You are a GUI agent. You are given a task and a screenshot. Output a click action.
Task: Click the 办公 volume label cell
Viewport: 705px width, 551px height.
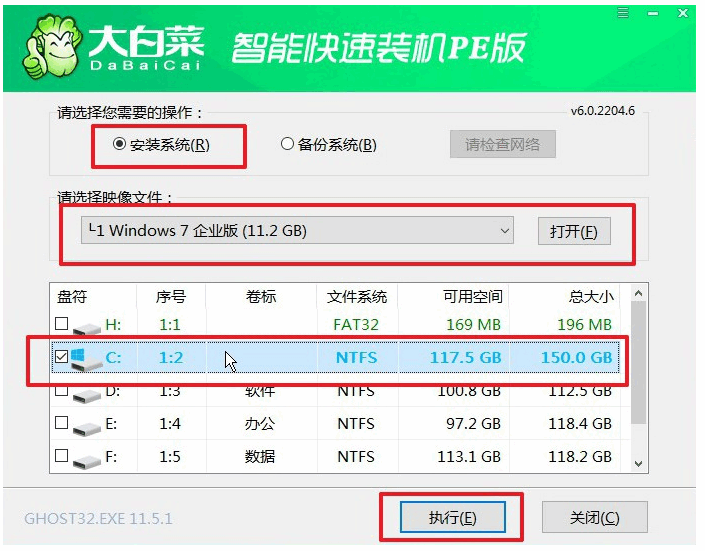(x=259, y=424)
